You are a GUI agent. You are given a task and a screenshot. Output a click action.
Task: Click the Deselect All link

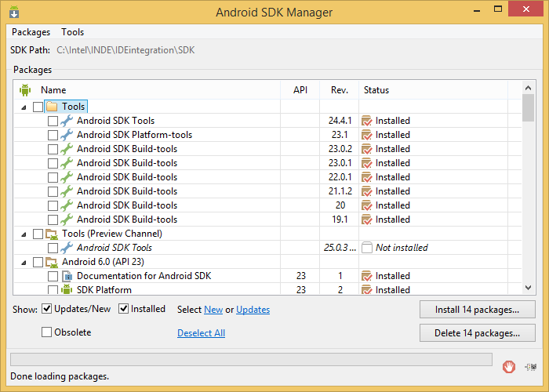pos(201,333)
